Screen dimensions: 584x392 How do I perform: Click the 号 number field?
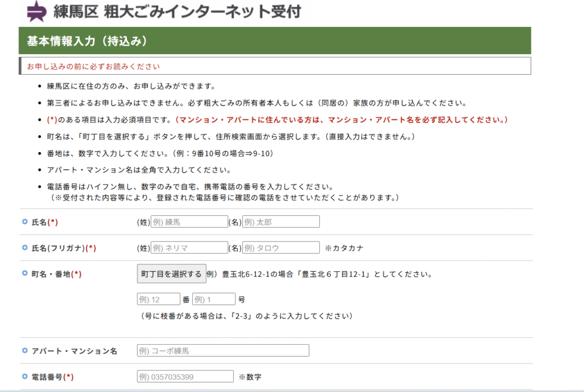coord(213,299)
